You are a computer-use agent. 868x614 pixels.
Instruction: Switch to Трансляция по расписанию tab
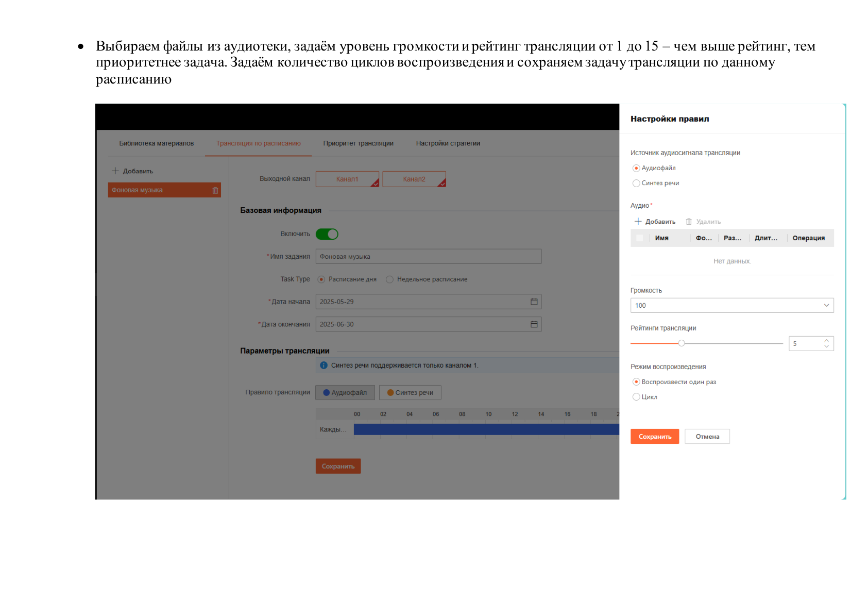point(258,143)
